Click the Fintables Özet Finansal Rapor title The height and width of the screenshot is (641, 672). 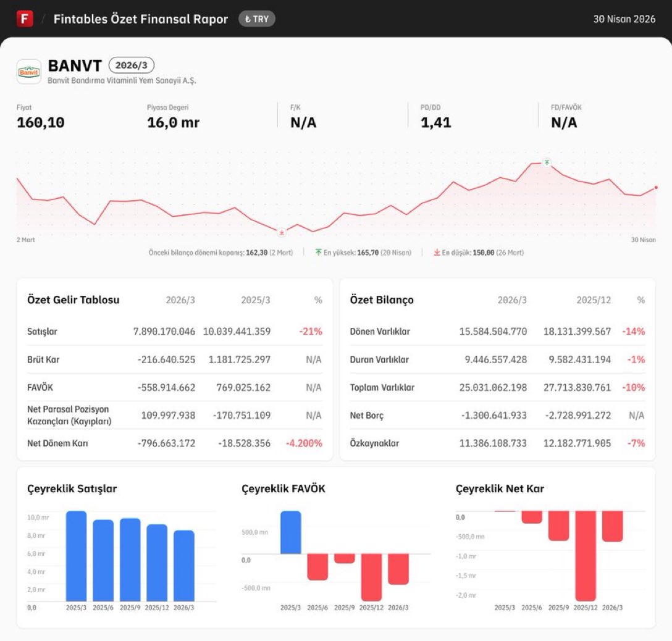coord(141,19)
